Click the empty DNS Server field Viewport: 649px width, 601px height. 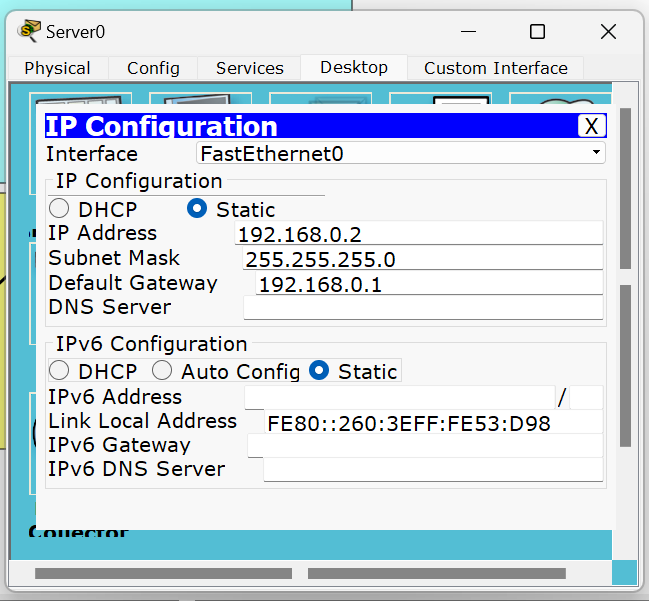pos(422,308)
